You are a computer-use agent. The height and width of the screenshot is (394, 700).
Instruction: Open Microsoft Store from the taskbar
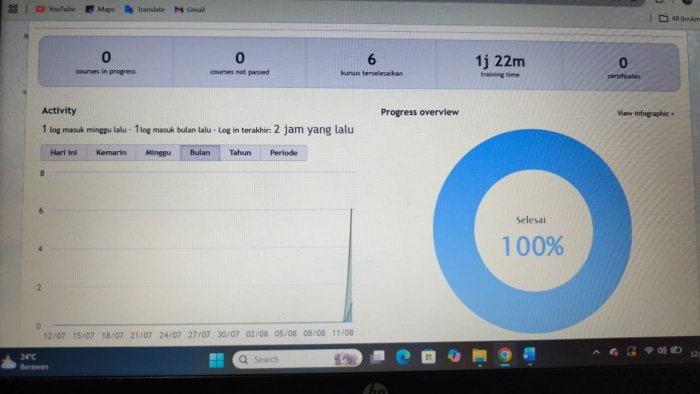tap(428, 357)
